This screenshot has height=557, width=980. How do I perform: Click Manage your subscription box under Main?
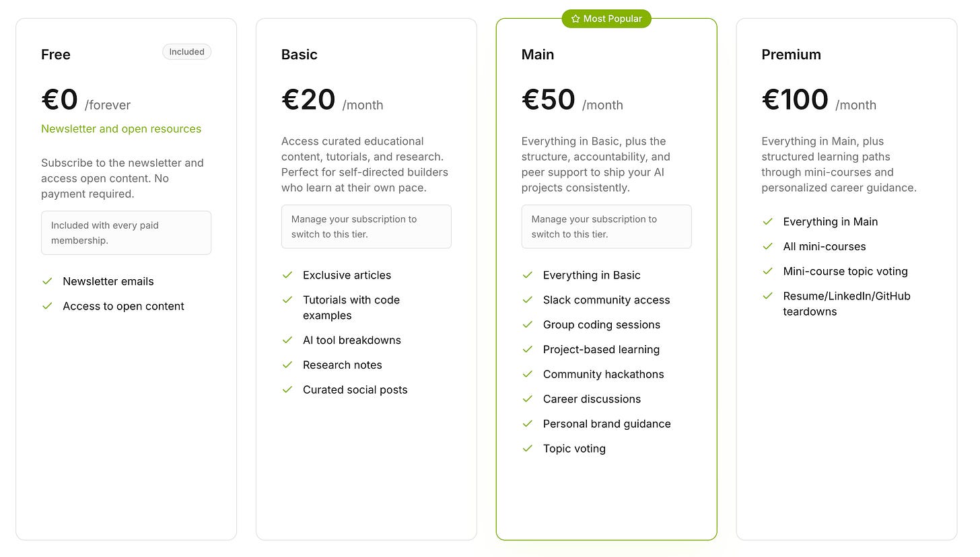pyautogui.click(x=606, y=227)
